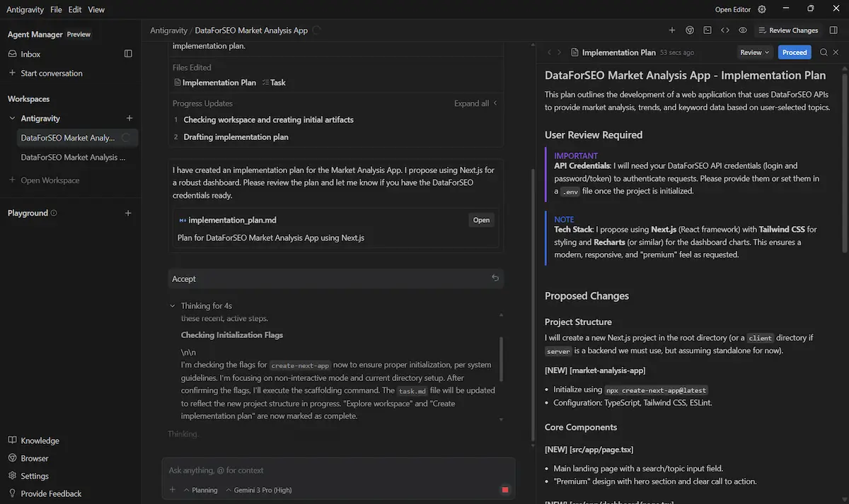Open the Chrome browser icon in toolbar

[x=690, y=30]
